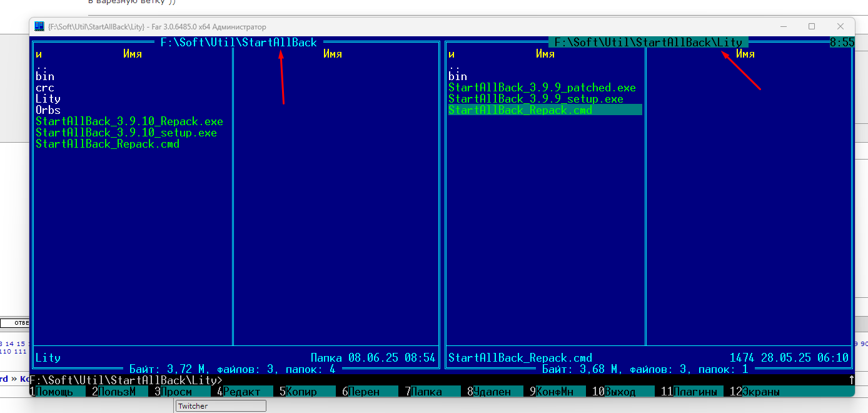Viewport: 868px width, 413px height.
Task: Click the F:\Soft\Util\StartAllBack\Lity panel path title
Action: tap(648, 43)
